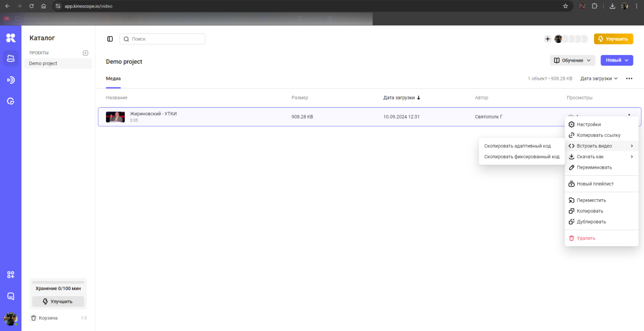
Task: Choose Копировать in the context menu
Action: [x=602, y=211]
